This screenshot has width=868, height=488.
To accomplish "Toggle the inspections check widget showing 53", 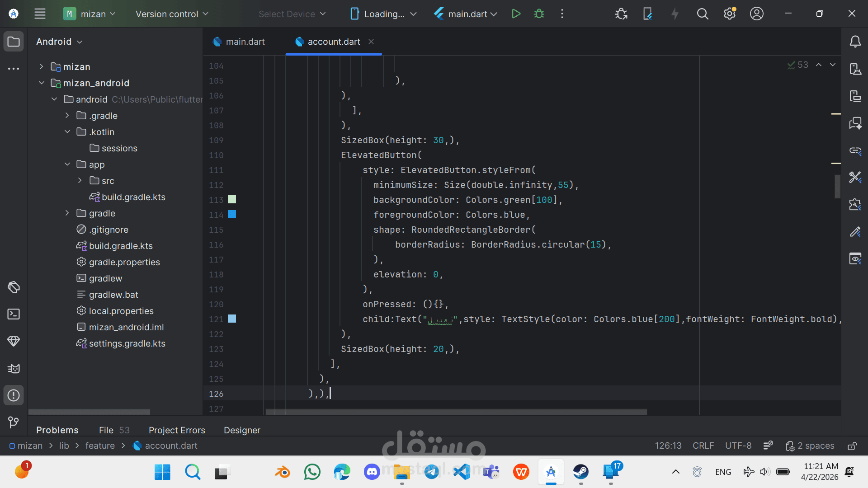I will 798,65.
